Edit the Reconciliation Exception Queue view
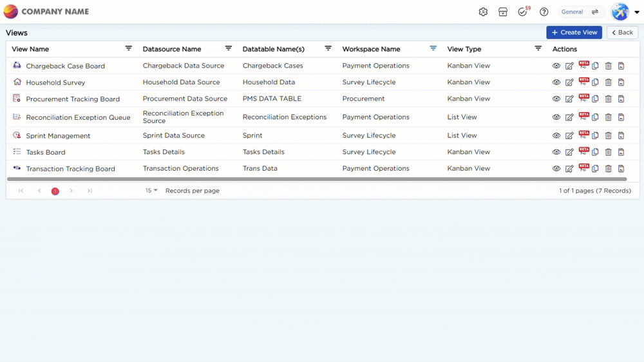Image resolution: width=644 pixels, height=362 pixels. 569,117
